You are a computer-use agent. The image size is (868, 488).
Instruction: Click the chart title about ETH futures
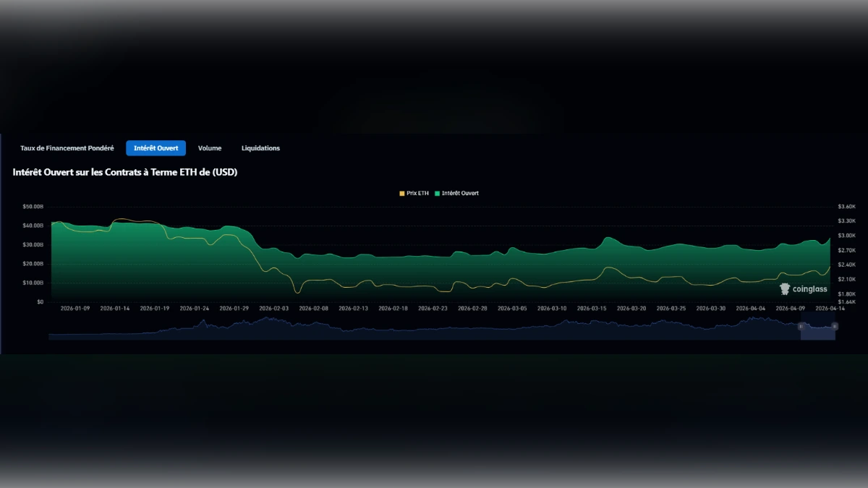tap(124, 173)
